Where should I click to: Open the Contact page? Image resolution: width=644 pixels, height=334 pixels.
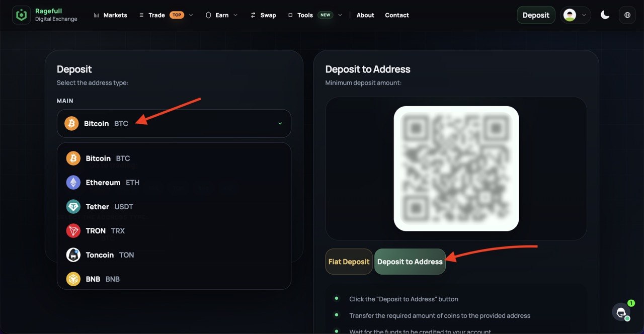[x=397, y=15]
